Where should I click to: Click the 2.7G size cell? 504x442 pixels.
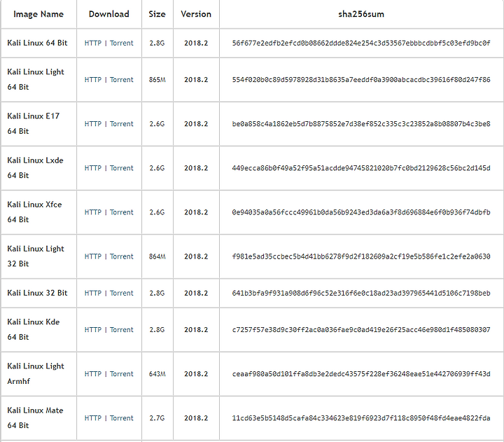[x=157, y=418]
